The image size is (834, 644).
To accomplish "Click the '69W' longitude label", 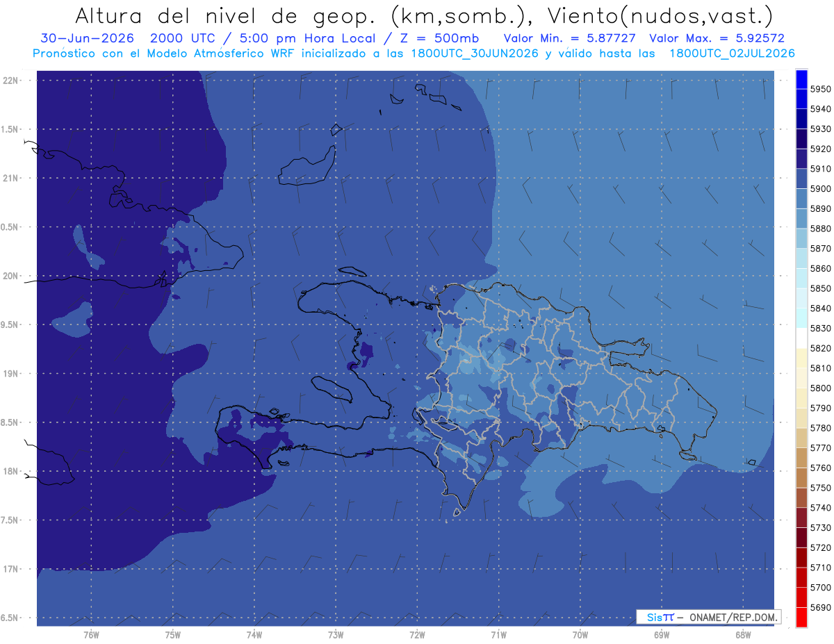I will (x=662, y=634).
